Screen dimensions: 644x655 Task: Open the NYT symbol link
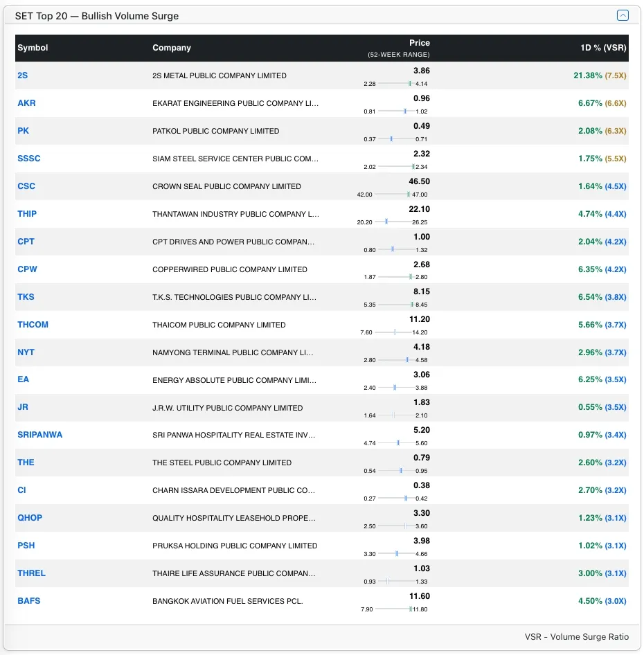[26, 352]
